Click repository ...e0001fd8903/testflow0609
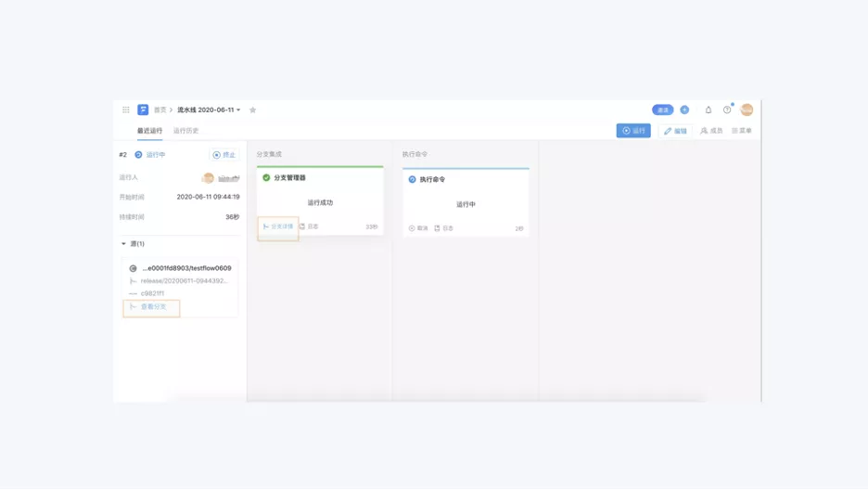The width and height of the screenshot is (868, 490). 186,268
